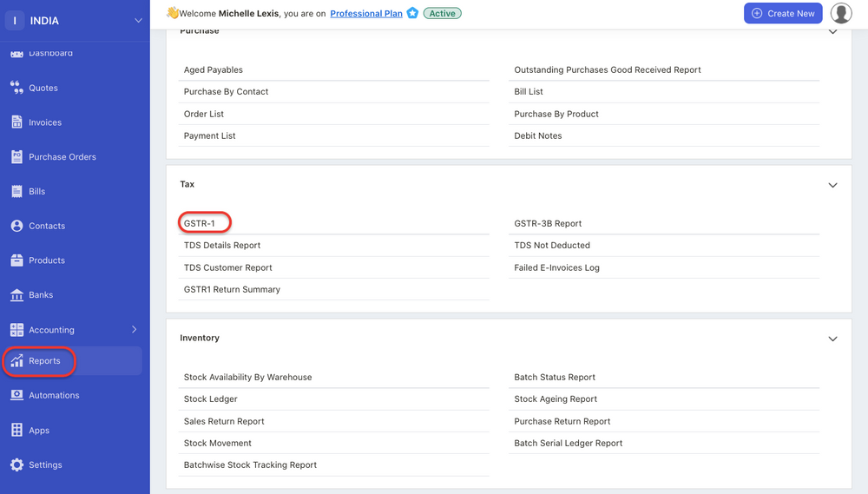Click the Invoices icon in sidebar

click(x=16, y=122)
